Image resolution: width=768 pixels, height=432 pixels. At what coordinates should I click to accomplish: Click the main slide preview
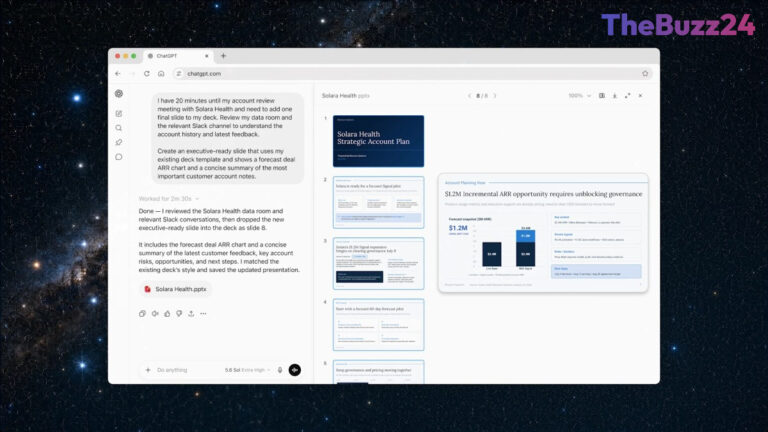(x=543, y=233)
